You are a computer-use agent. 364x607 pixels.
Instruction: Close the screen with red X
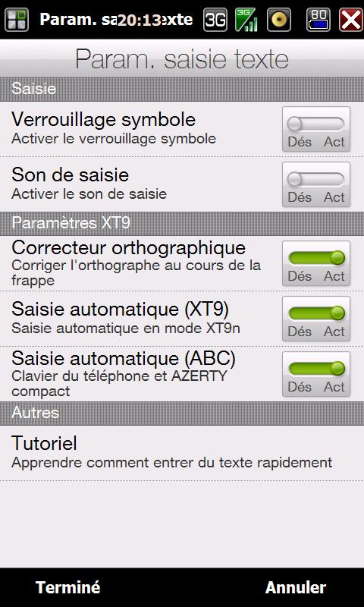pyautogui.click(x=350, y=20)
